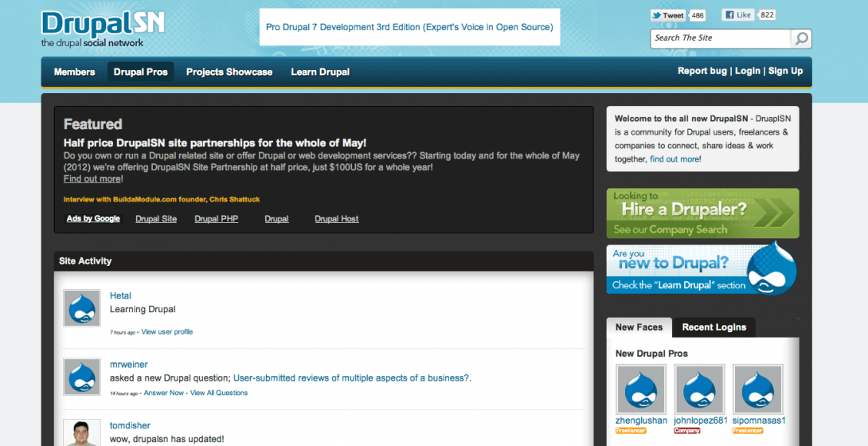Screen dimensions: 868x446
Task: Click View All Questions
Action: pos(219,393)
